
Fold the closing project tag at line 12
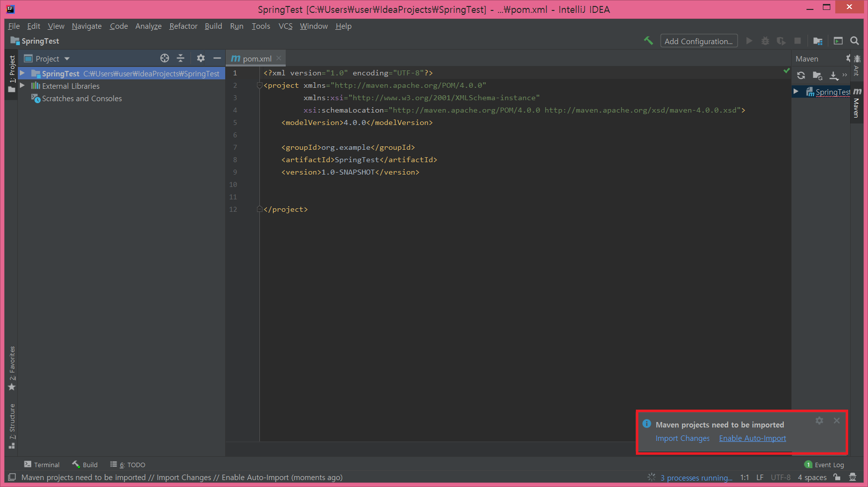click(259, 209)
